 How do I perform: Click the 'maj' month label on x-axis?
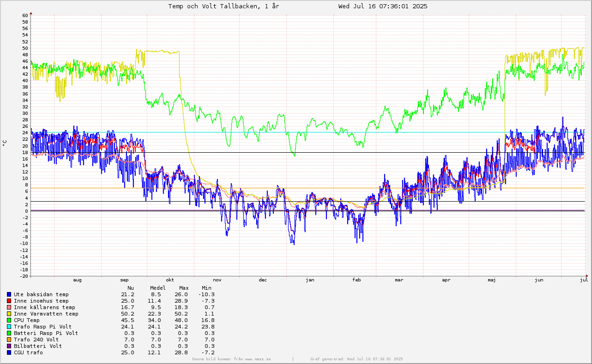[492, 280]
